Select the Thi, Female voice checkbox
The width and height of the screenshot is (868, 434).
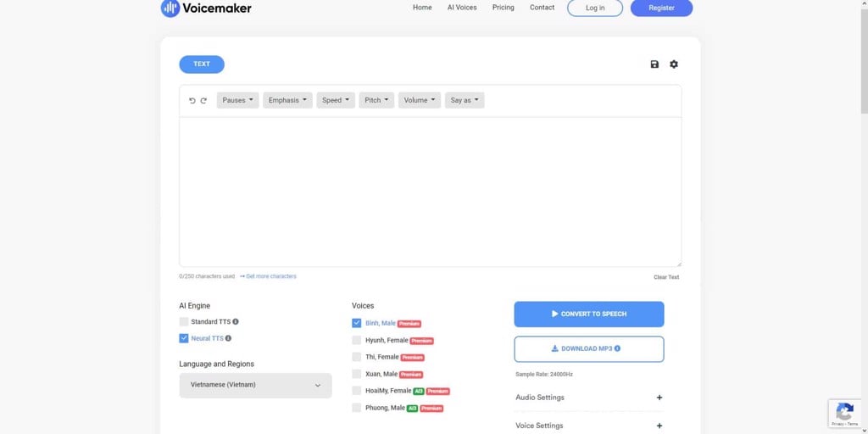click(357, 357)
